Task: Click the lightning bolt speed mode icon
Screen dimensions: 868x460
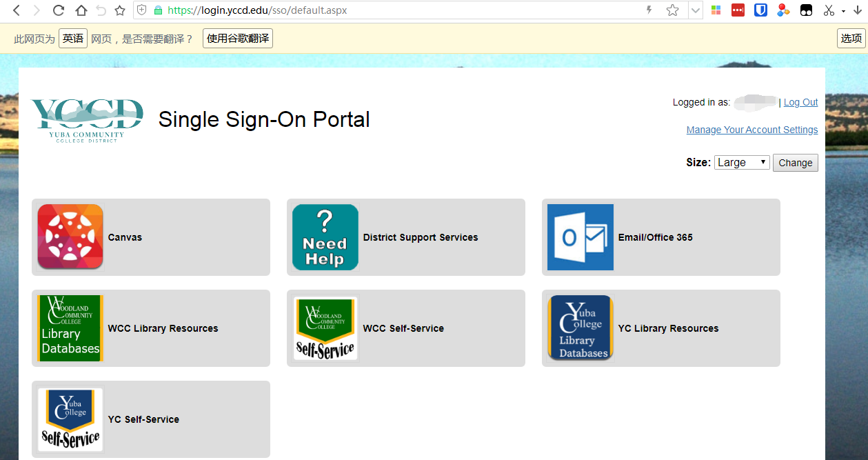Action: [x=649, y=10]
